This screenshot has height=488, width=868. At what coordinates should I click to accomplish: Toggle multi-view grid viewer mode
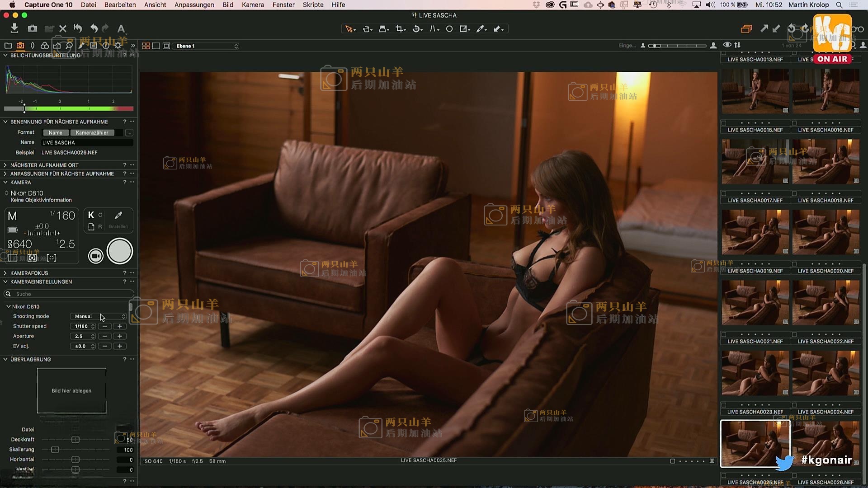146,46
